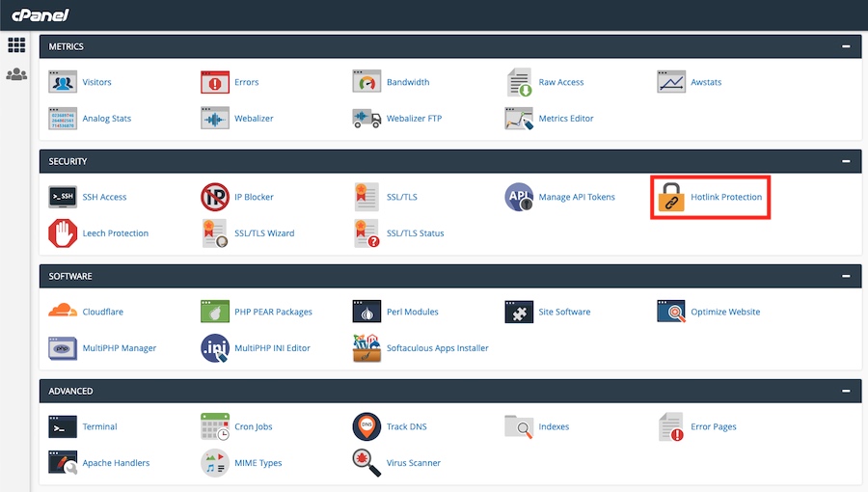The width and height of the screenshot is (868, 492).
Task: Open the home grid icon in sidebar
Action: click(16, 44)
